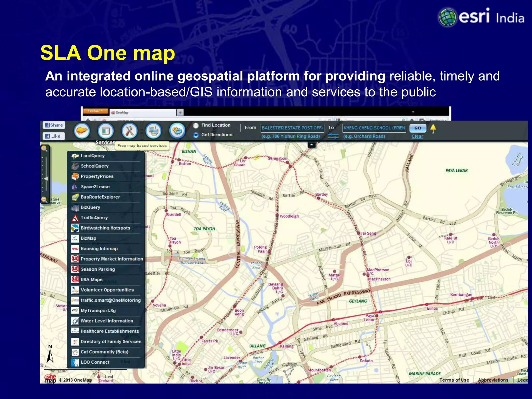Click the zoom out magnifier icon

click(44, 200)
